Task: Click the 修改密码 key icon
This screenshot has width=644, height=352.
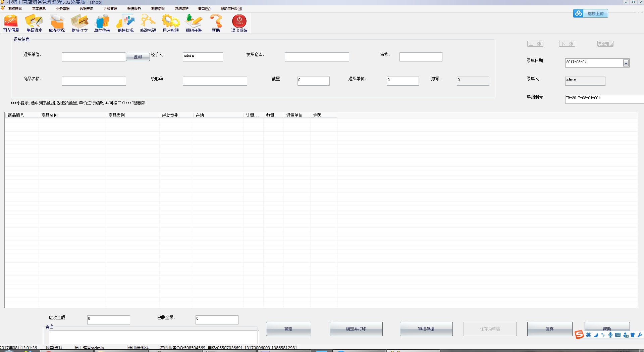Action: (148, 23)
